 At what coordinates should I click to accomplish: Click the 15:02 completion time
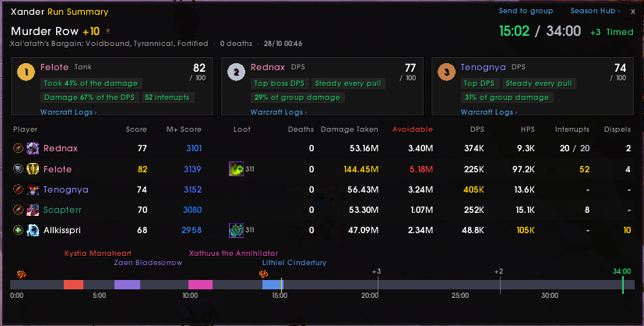(514, 31)
